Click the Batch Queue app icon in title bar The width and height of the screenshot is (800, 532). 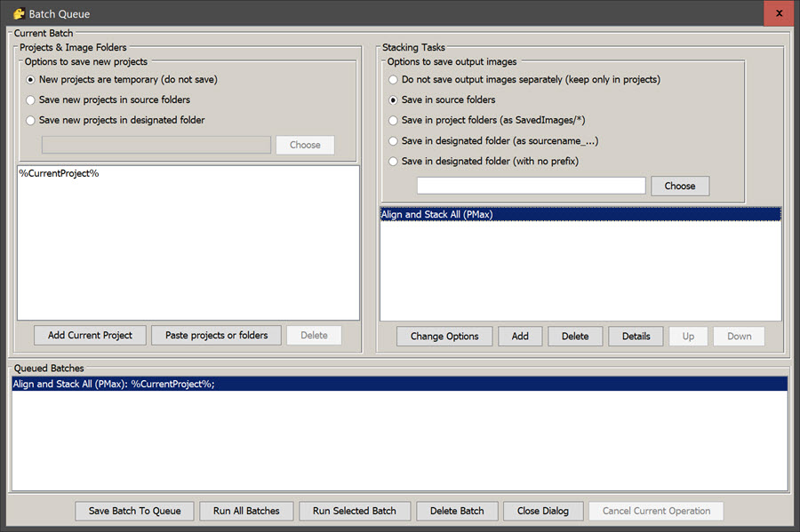tap(18, 13)
